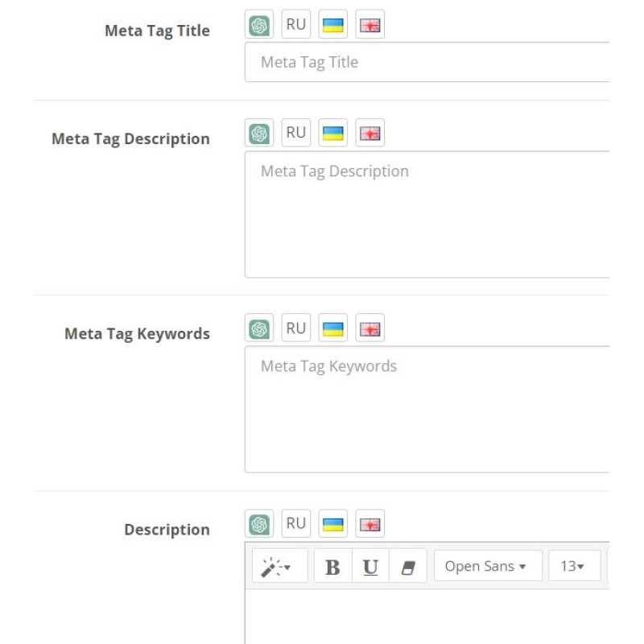Click remove formatting eraser icon in editor
Image resolution: width=644 pixels, height=644 pixels.
[x=407, y=566]
